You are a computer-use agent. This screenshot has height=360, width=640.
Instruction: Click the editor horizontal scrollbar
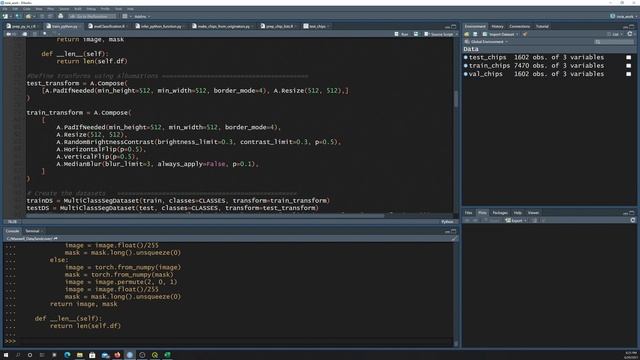[205, 216]
